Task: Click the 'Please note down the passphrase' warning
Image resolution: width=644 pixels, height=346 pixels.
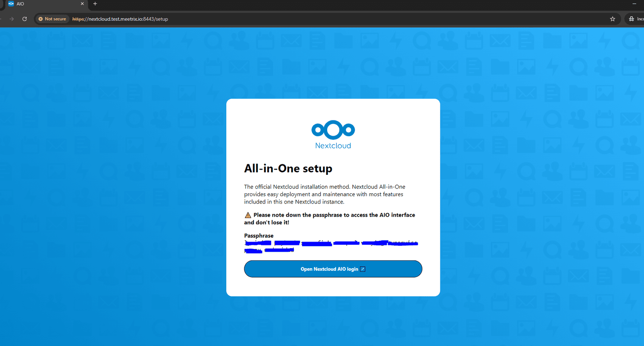Action: coord(330,219)
